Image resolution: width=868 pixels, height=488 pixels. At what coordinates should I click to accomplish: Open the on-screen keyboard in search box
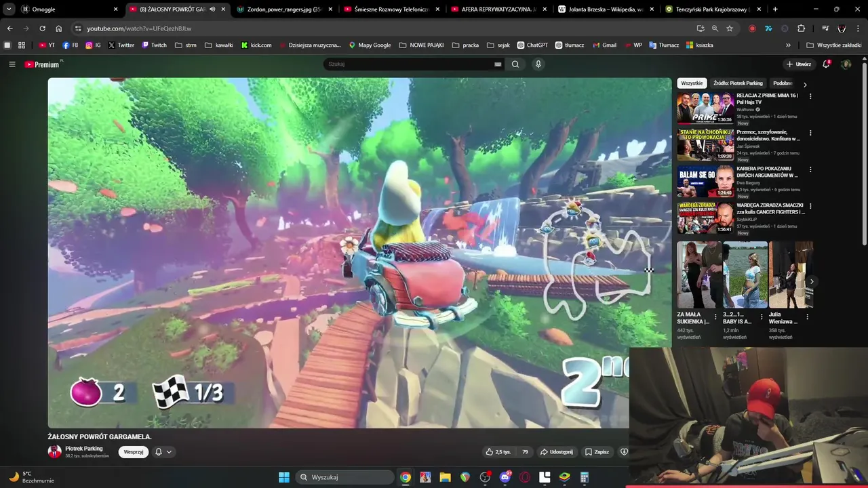click(498, 64)
